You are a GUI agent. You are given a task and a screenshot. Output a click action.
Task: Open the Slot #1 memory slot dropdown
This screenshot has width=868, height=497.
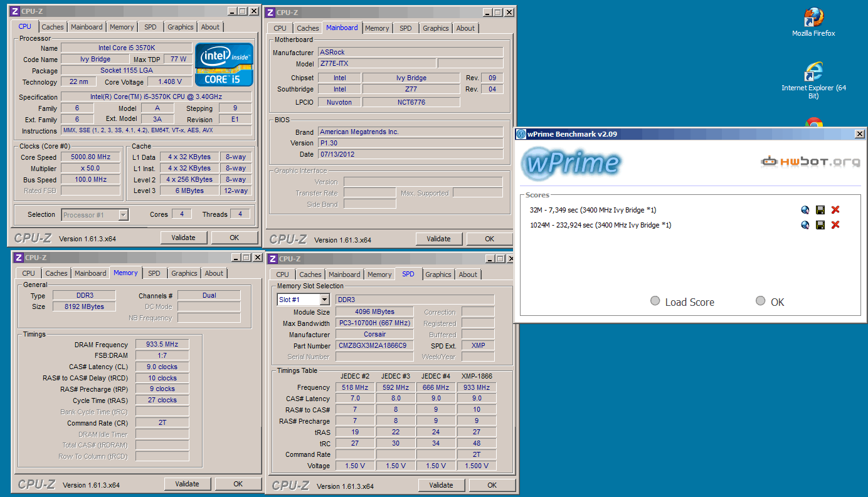324,300
